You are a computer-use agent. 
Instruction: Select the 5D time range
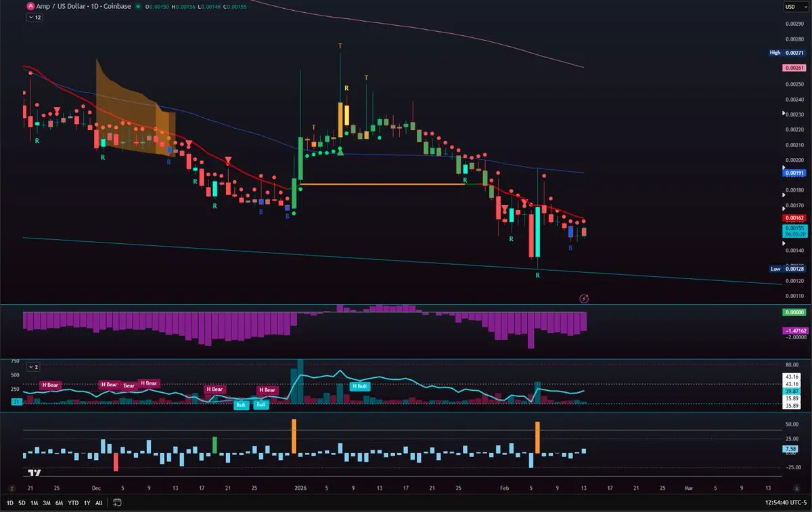(x=22, y=503)
